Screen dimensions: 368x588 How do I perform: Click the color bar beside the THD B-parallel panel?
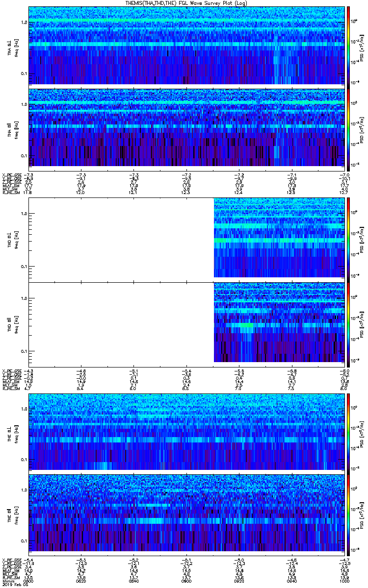point(348,324)
